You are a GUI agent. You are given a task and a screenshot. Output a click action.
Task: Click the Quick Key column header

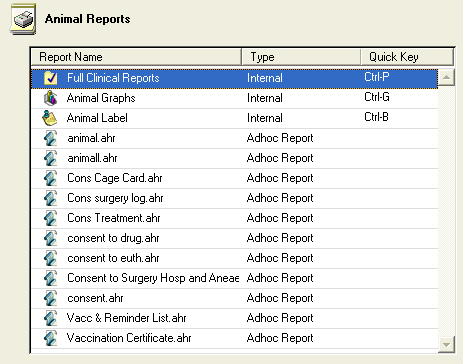(407, 57)
